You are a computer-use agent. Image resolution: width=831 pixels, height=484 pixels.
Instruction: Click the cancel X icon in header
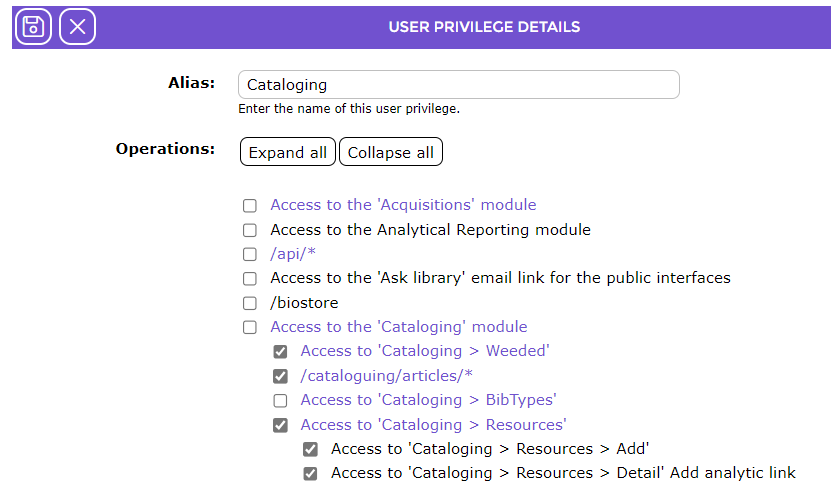point(77,27)
